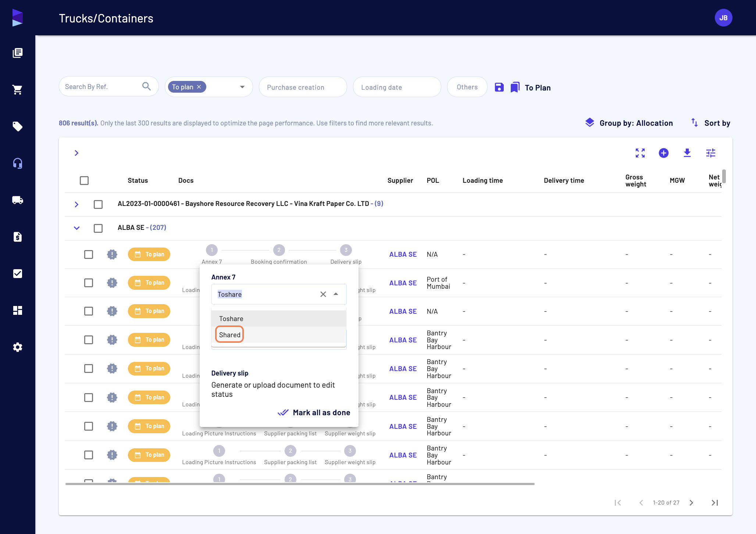Clear the Toshare selection in Annex 7

[x=323, y=294]
